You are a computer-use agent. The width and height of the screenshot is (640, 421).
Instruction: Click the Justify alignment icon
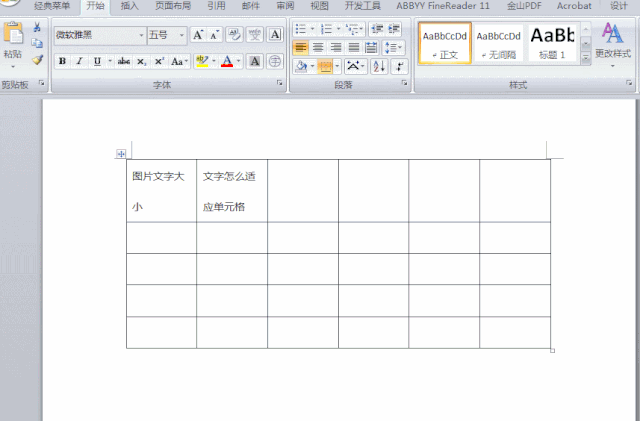tap(354, 47)
